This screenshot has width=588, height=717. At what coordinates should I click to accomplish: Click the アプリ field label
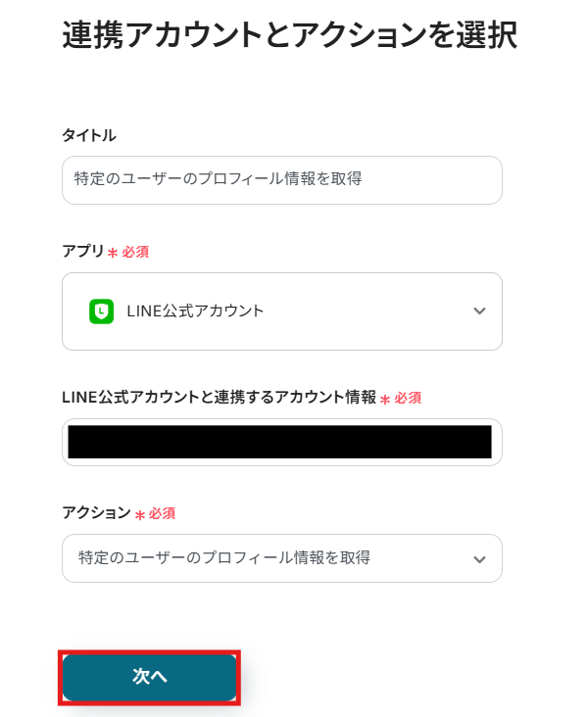pyautogui.click(x=82, y=251)
